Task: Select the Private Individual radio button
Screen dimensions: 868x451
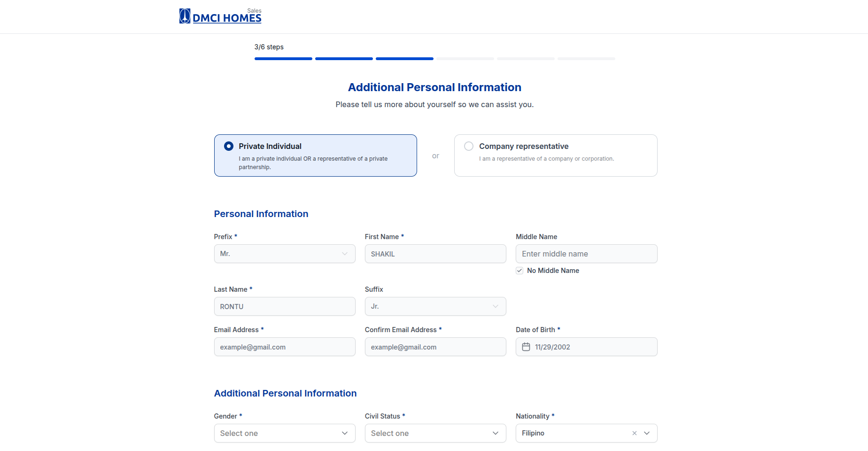Action: (229, 146)
